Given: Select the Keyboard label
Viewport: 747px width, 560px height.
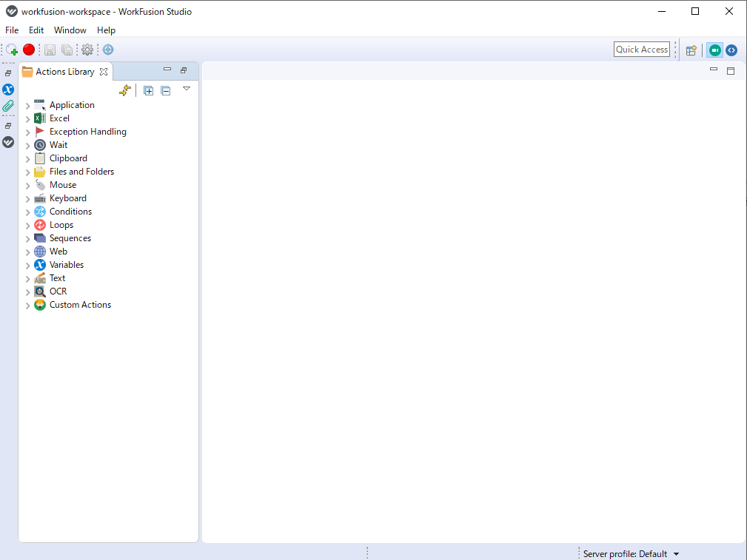Looking at the screenshot, I should (x=68, y=198).
